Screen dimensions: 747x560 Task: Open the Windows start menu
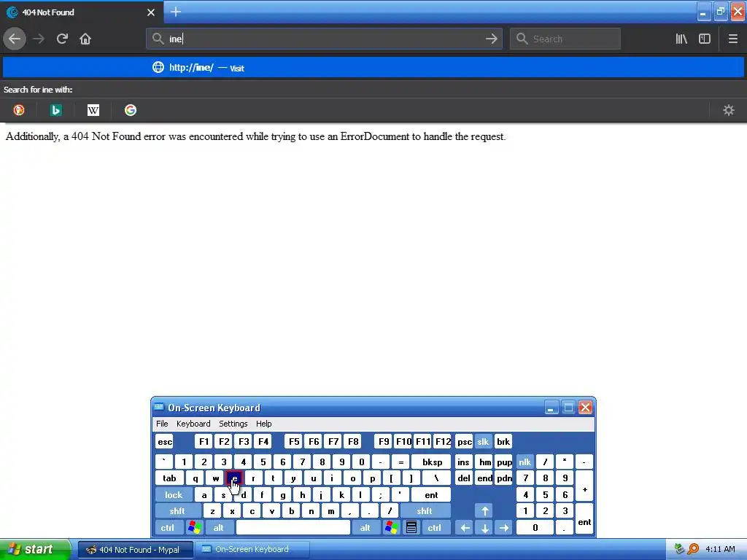coord(35,549)
